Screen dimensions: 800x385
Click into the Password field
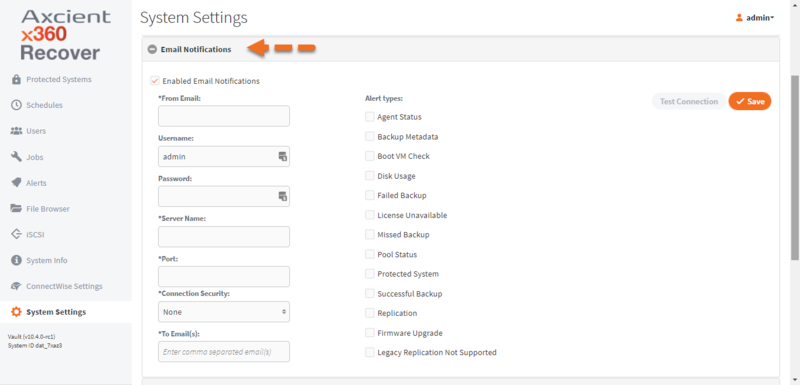(224, 196)
